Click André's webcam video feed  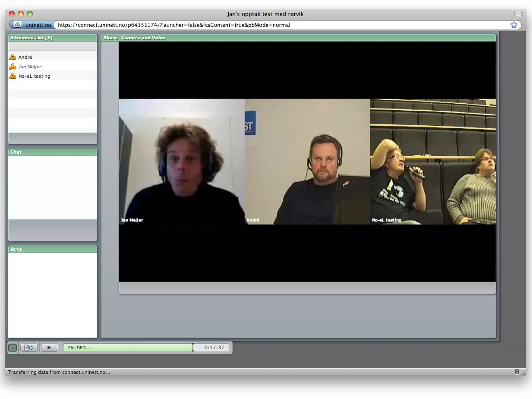point(307,161)
